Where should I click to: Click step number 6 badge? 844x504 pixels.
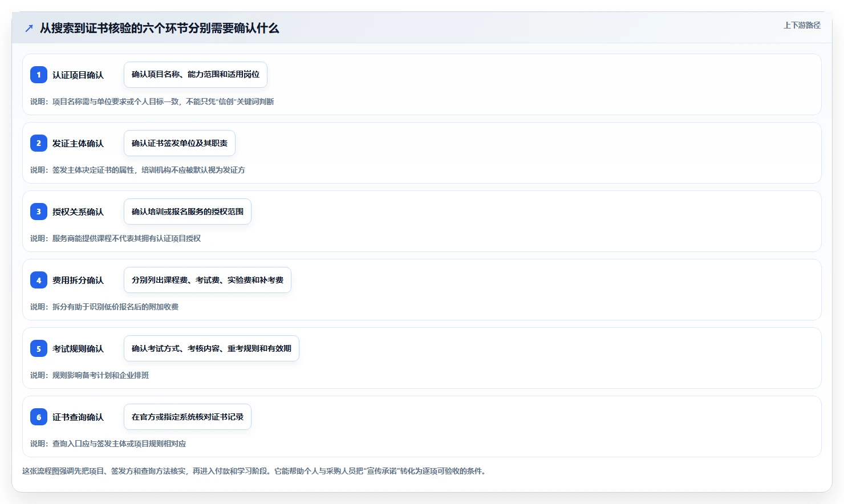click(x=39, y=417)
